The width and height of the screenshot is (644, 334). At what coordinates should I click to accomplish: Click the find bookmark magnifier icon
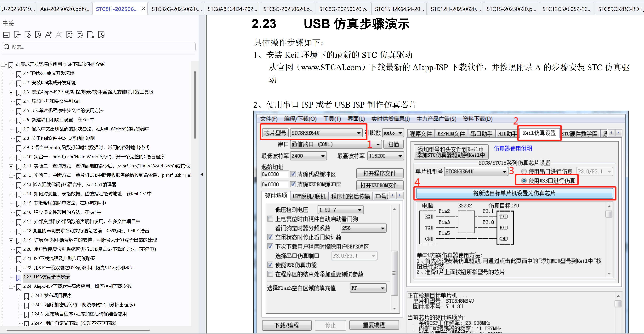(x=38, y=35)
